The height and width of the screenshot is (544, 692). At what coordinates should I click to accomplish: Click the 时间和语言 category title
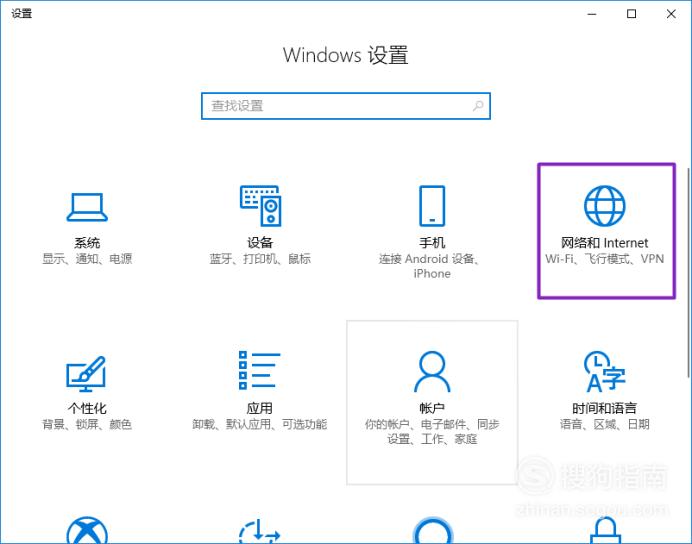point(605,408)
